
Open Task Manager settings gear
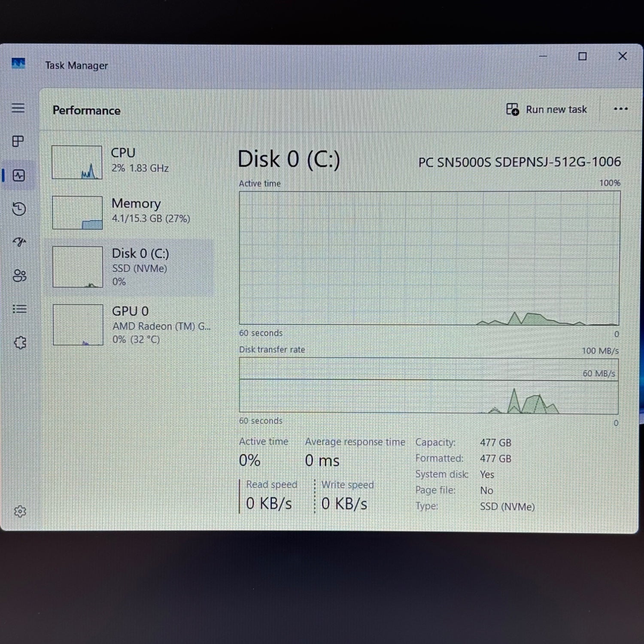[x=20, y=511]
